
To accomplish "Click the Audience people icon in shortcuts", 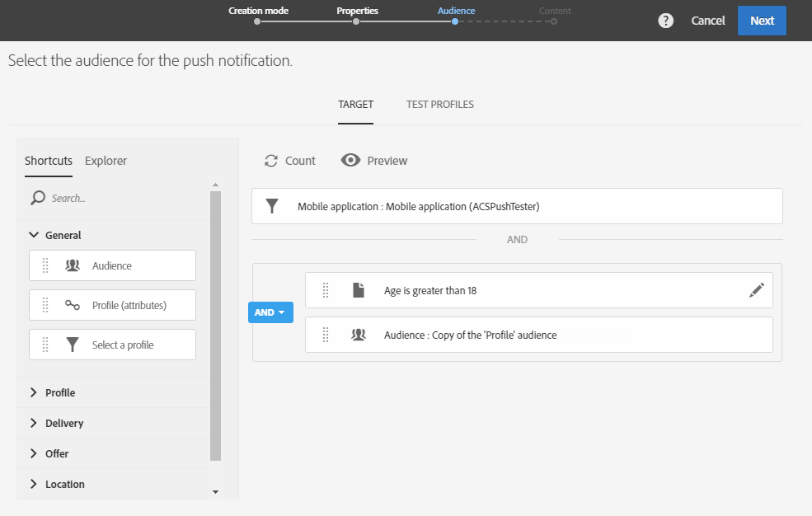I will 73,265.
